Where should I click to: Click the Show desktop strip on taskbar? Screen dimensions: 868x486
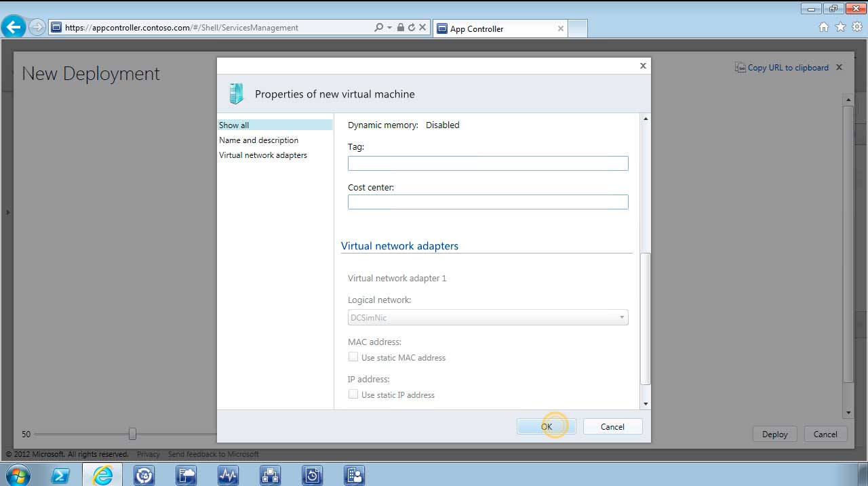pyautogui.click(x=863, y=474)
